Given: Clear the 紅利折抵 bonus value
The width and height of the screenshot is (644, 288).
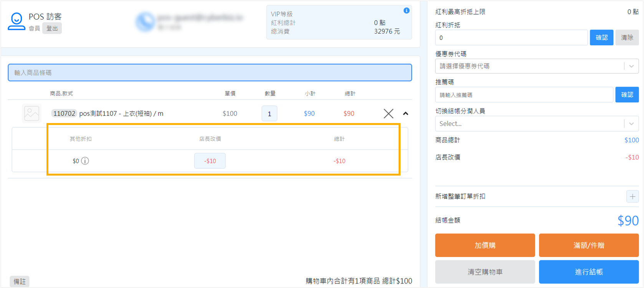Looking at the screenshot, I should pos(627,38).
